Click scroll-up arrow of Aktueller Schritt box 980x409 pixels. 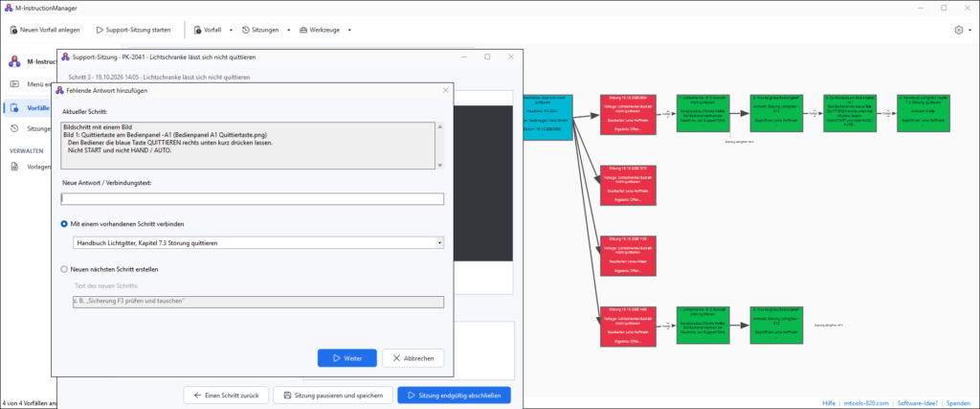pyautogui.click(x=439, y=127)
